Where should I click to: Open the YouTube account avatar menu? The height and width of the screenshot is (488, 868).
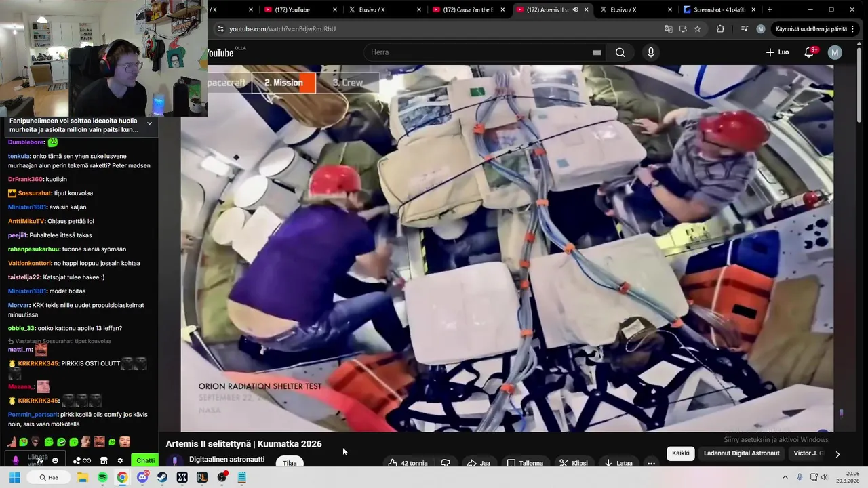(x=835, y=52)
